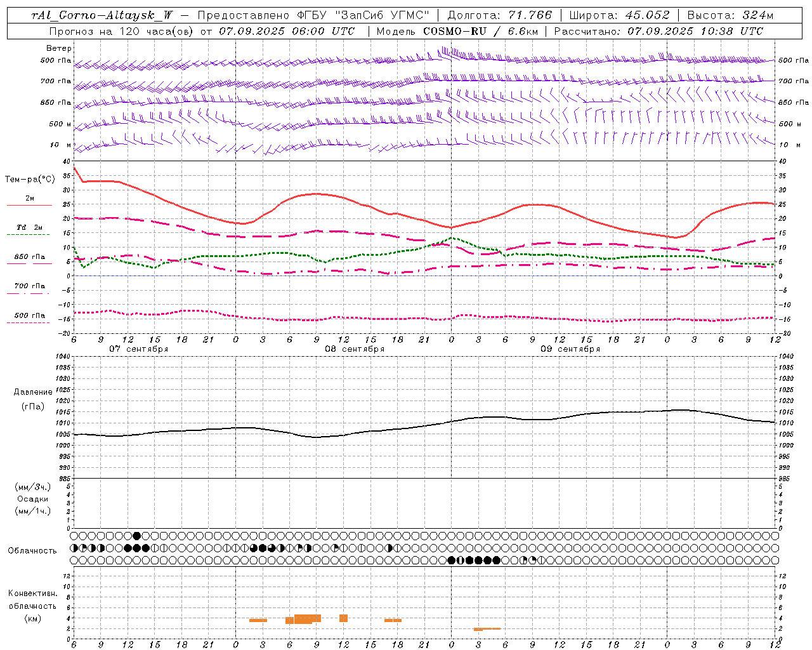Click the dash-dot 700 гПа temperature legend line
The width and height of the screenshot is (812, 650).
click(x=29, y=293)
